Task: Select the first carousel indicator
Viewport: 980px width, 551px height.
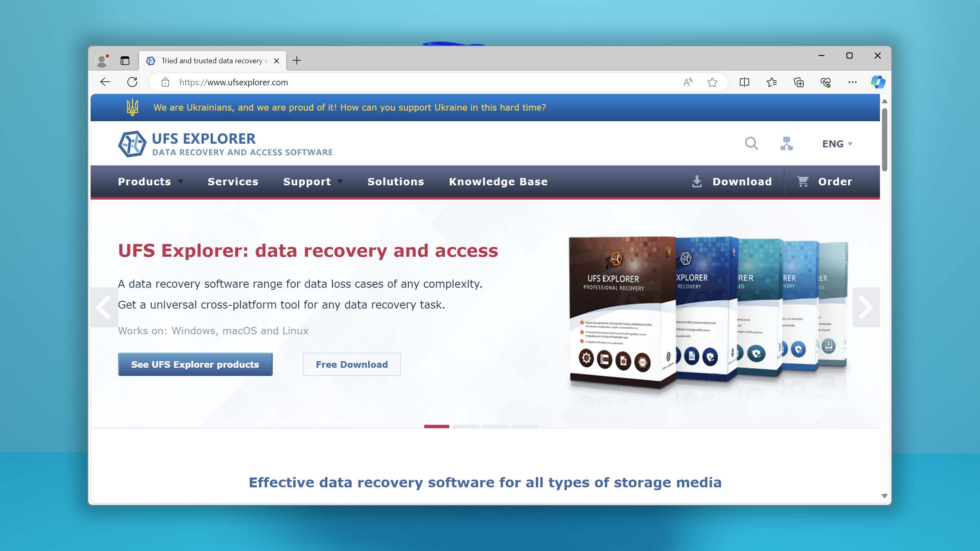Action: point(437,426)
